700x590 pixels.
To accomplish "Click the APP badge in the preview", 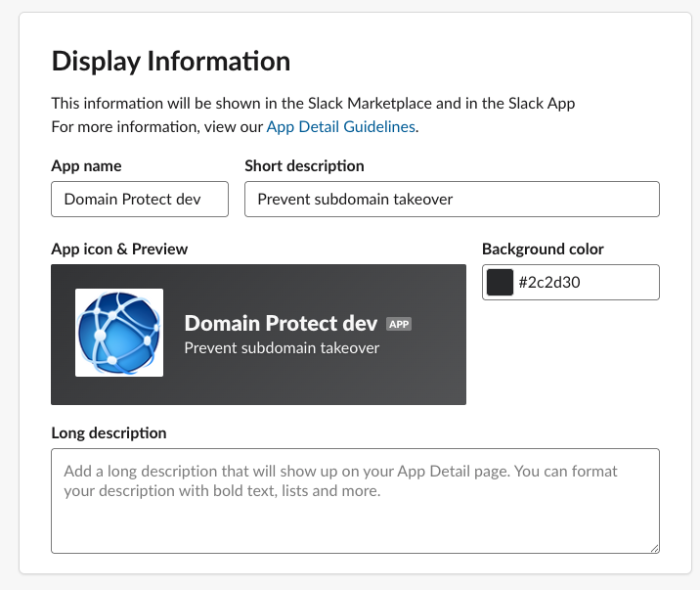I will click(399, 324).
